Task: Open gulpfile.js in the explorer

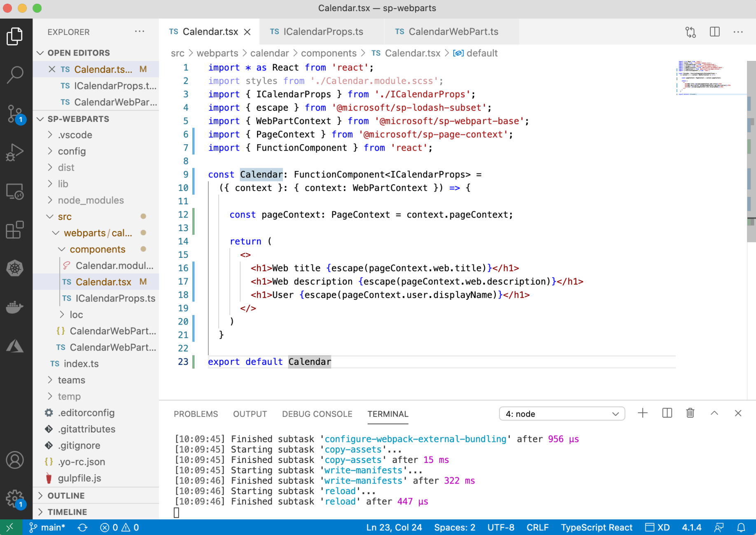Action: point(79,478)
